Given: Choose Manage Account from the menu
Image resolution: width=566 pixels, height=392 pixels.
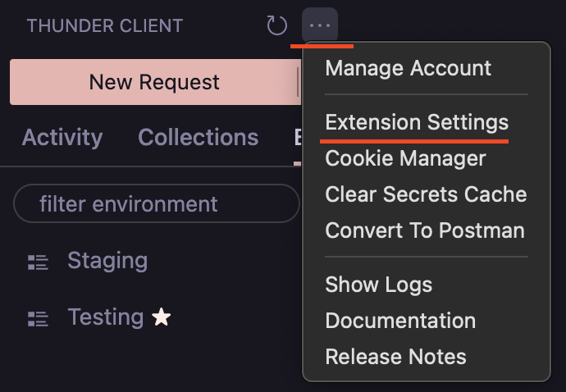Looking at the screenshot, I should [409, 68].
